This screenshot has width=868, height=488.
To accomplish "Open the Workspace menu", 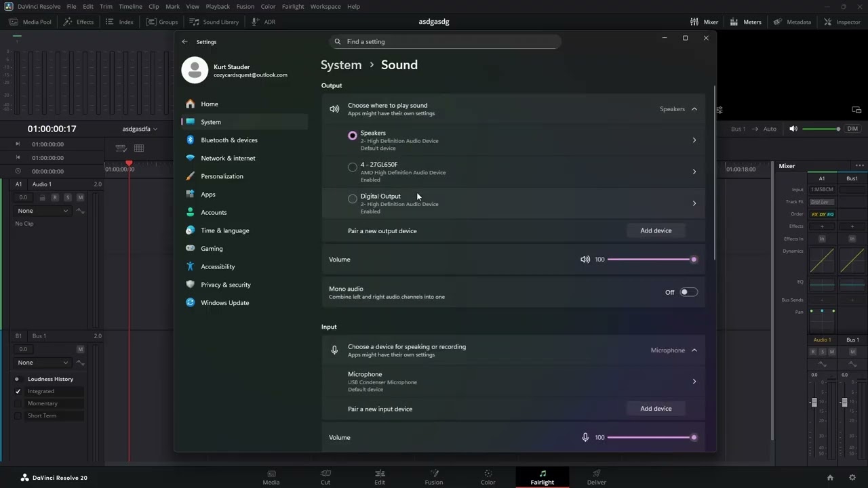I will (x=325, y=7).
